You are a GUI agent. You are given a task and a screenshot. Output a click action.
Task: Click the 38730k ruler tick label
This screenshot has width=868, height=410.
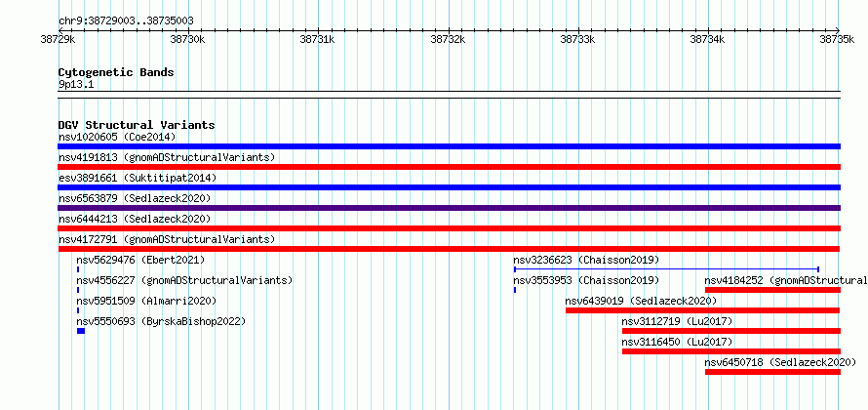pos(188,39)
